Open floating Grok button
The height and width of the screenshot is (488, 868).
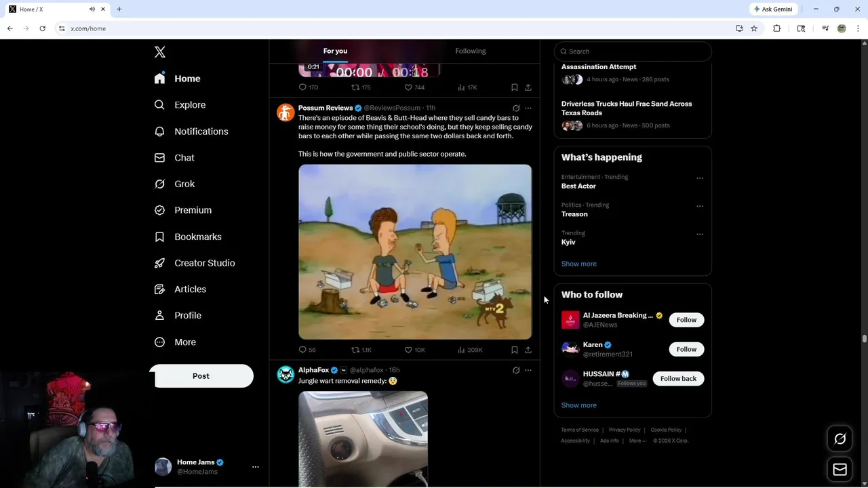click(x=840, y=439)
